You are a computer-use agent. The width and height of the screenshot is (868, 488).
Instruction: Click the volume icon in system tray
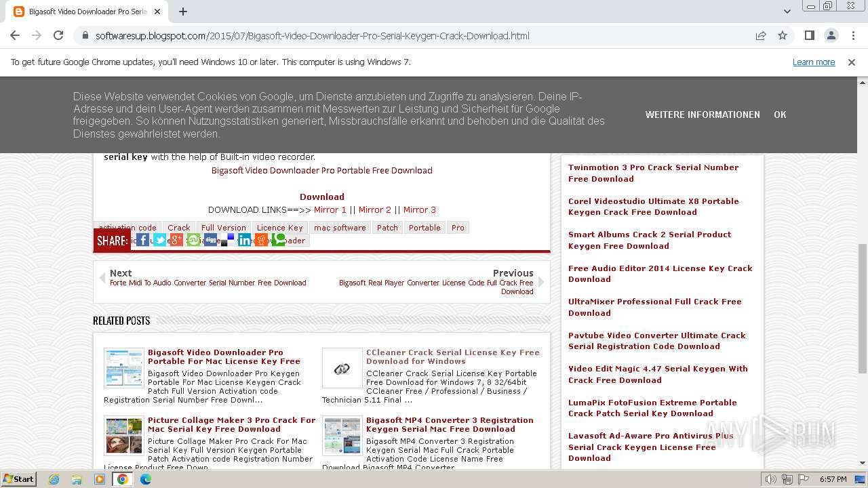(770, 479)
